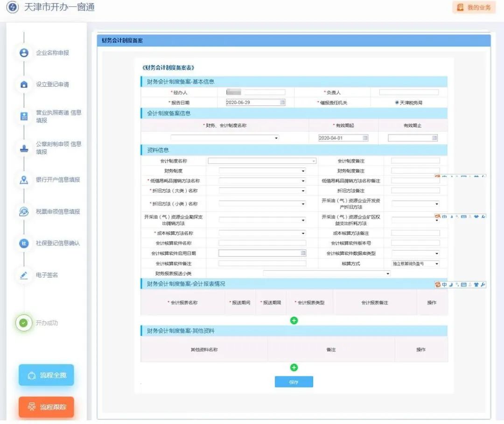The width and height of the screenshot is (504, 424).
Task: Click the 折旧方法备注 input field
Action: click(x=415, y=191)
